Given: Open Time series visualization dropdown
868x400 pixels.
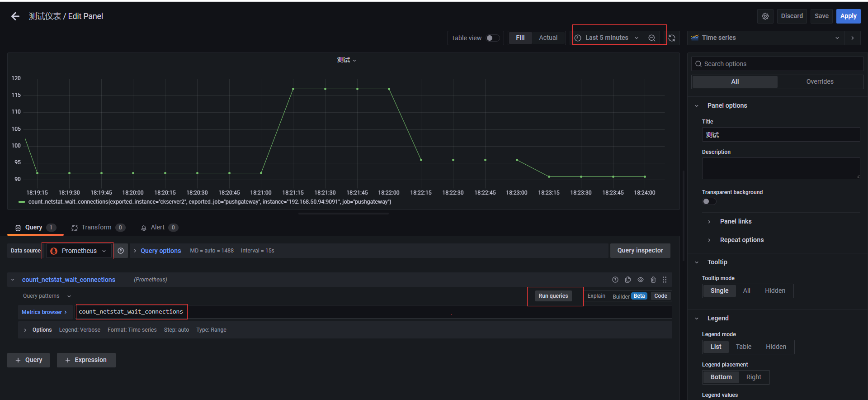Looking at the screenshot, I should 765,38.
